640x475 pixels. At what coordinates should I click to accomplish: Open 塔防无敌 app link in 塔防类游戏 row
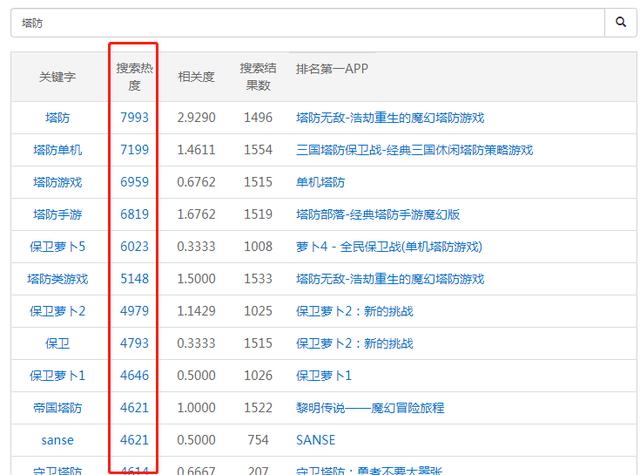coord(390,279)
